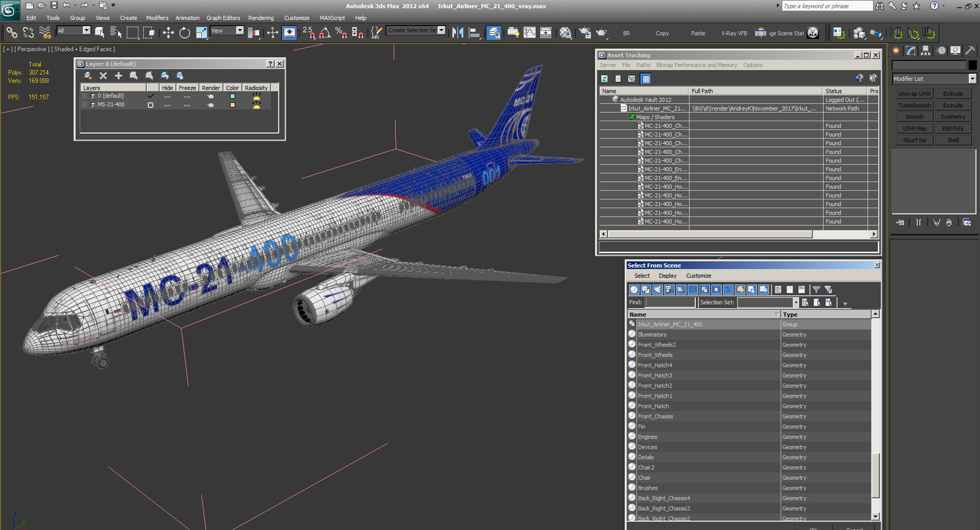Viewport: 980px width, 530px height.
Task: Open Undo history dropdown arrow
Action: (x=74, y=5)
